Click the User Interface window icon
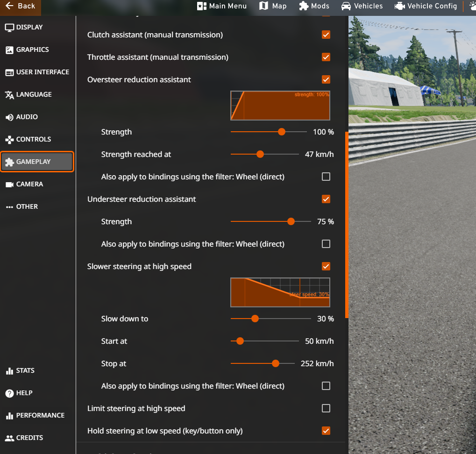Screen dimensions: 476x454 point(9,72)
